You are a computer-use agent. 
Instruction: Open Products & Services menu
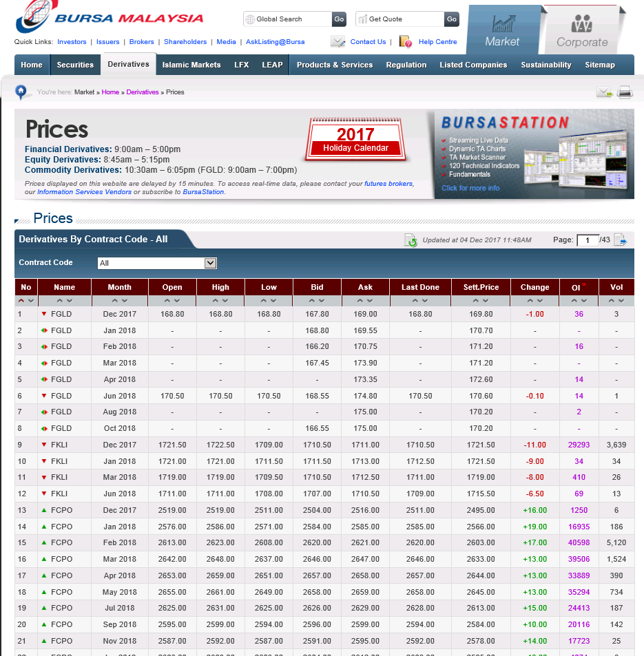(x=335, y=65)
